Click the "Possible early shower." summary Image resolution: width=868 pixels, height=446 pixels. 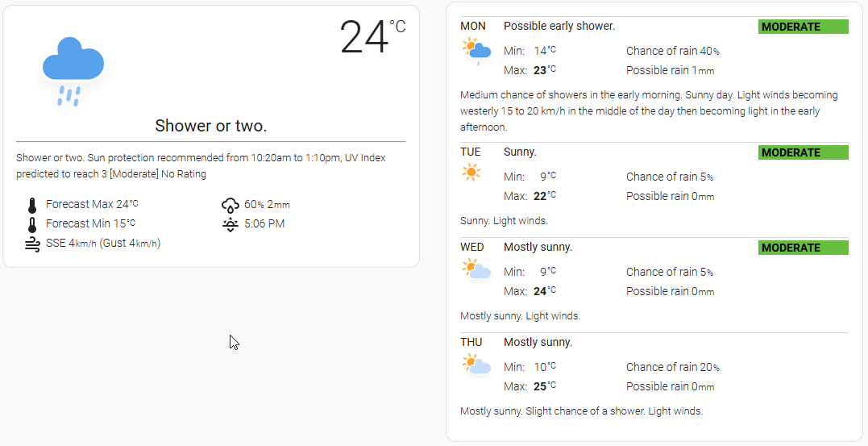(559, 27)
